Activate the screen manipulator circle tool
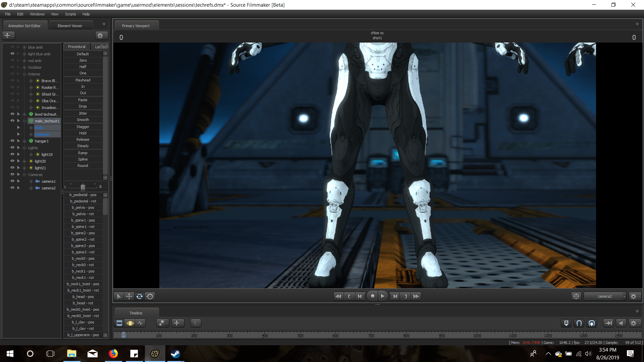The image size is (644, 362). click(x=150, y=296)
